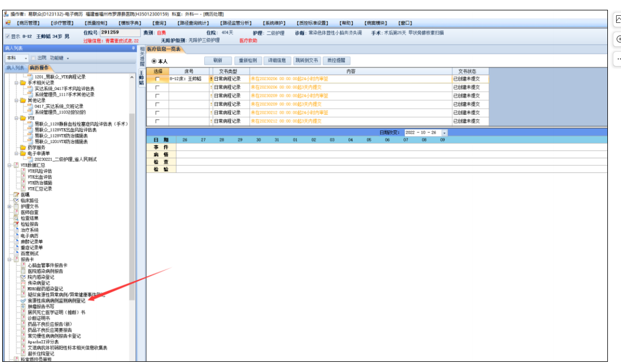Click the 肿瘤报告书写 icon

pyautogui.click(x=23, y=307)
